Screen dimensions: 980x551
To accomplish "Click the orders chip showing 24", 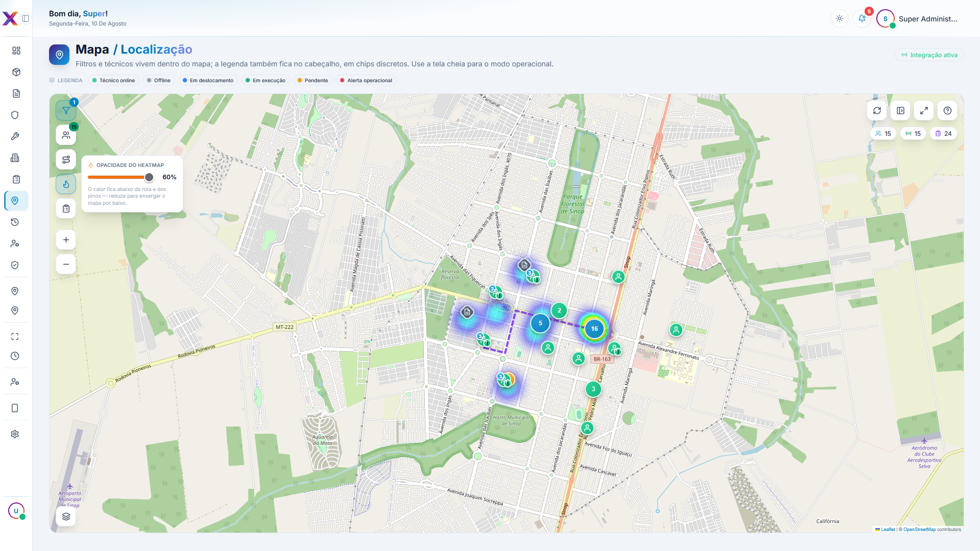I will [x=943, y=134].
